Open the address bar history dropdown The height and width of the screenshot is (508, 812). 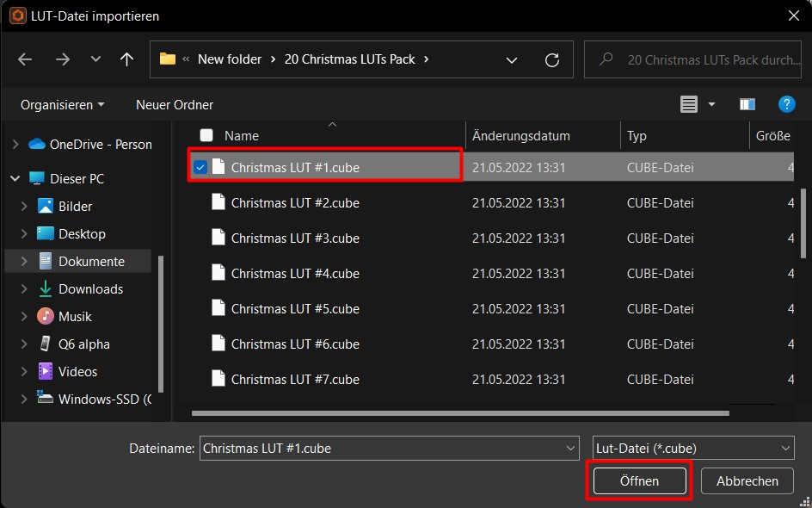click(512, 60)
